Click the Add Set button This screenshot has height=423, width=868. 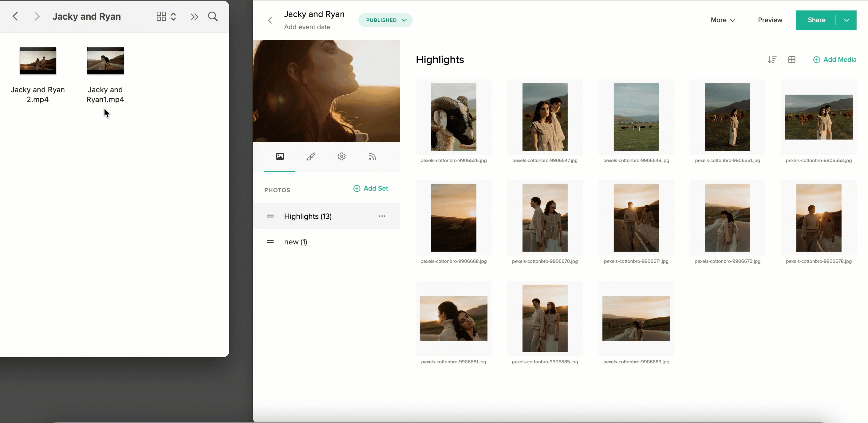click(x=371, y=188)
